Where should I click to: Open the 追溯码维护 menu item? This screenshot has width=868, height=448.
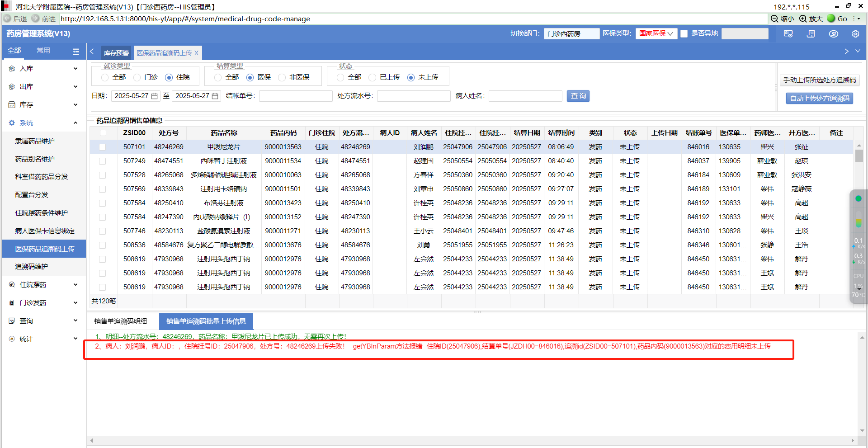click(32, 267)
